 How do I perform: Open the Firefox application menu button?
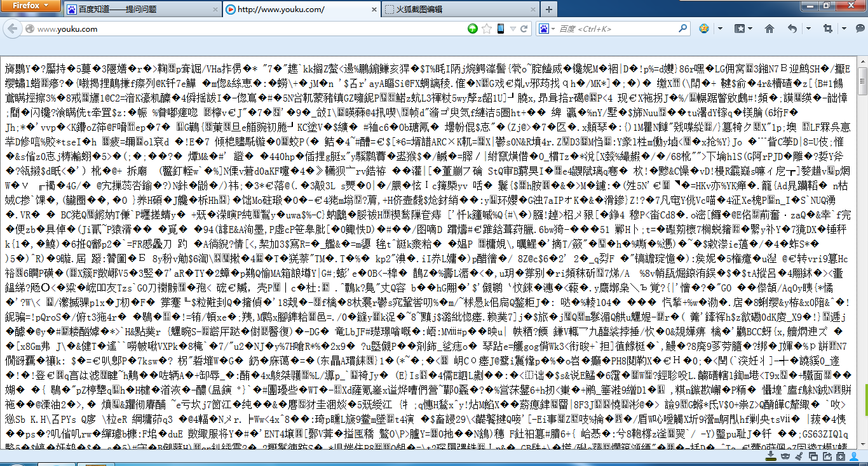(x=31, y=6)
